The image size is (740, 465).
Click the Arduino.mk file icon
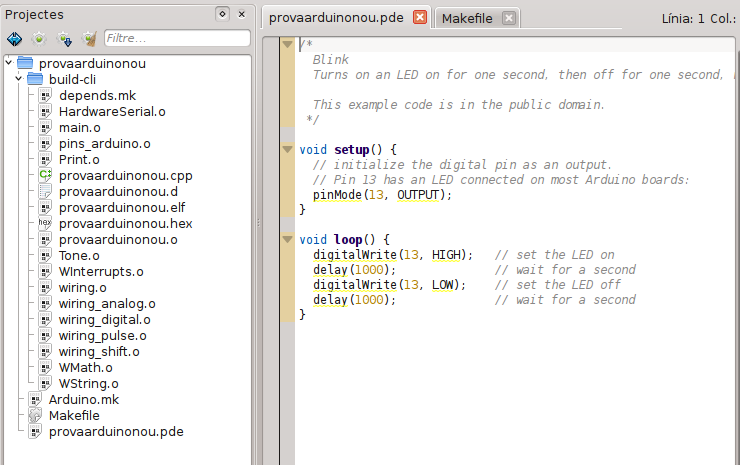point(35,399)
